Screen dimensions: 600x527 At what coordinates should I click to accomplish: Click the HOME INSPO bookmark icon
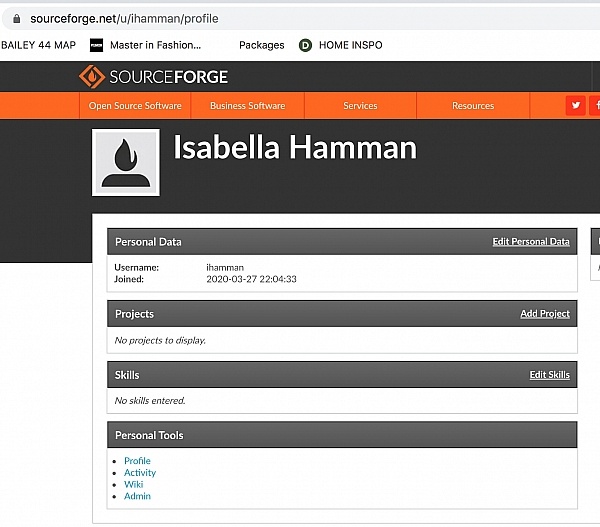point(305,45)
